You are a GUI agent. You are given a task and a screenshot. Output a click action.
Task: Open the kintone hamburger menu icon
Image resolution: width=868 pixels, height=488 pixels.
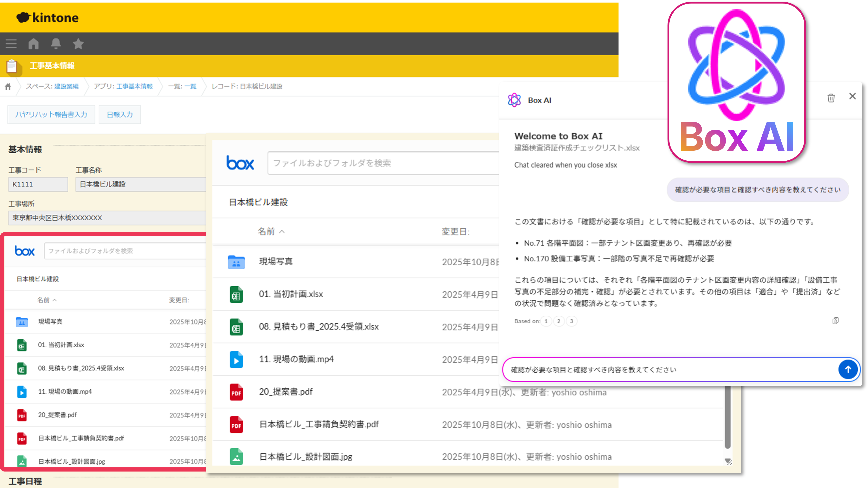click(11, 44)
